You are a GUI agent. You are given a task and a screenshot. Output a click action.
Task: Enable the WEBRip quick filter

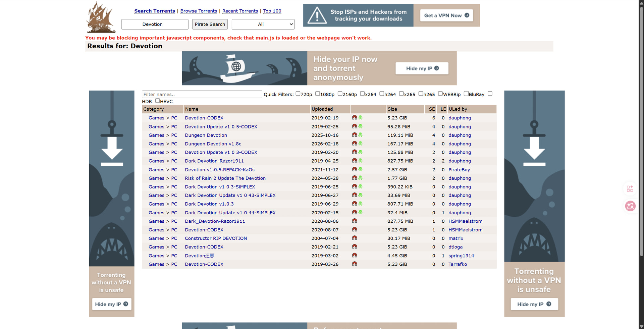(440, 94)
